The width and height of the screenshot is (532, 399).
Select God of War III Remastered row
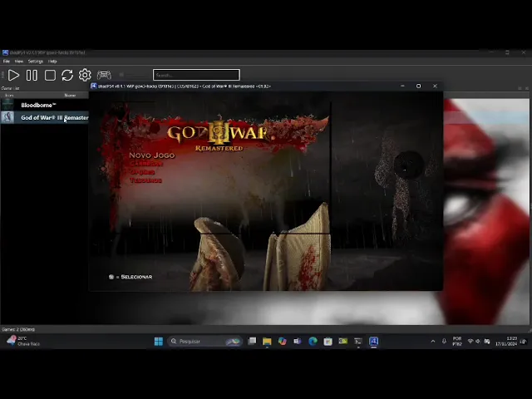[x=44, y=117]
